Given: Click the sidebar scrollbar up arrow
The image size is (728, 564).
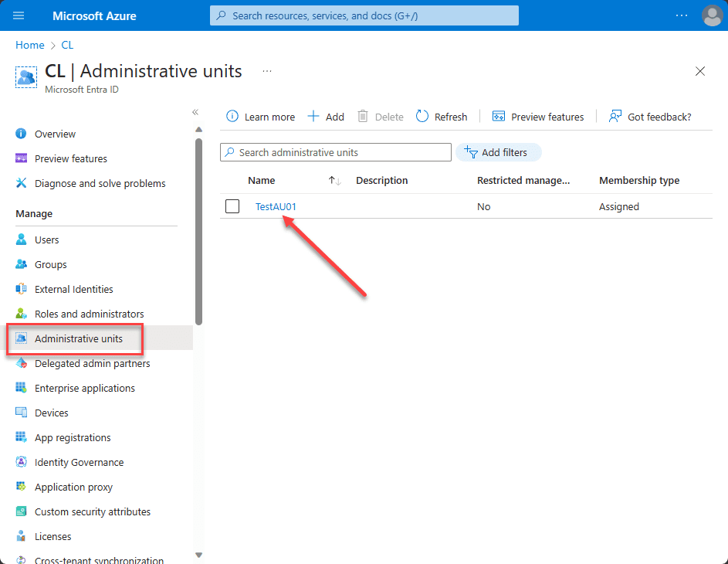Looking at the screenshot, I should (x=198, y=130).
